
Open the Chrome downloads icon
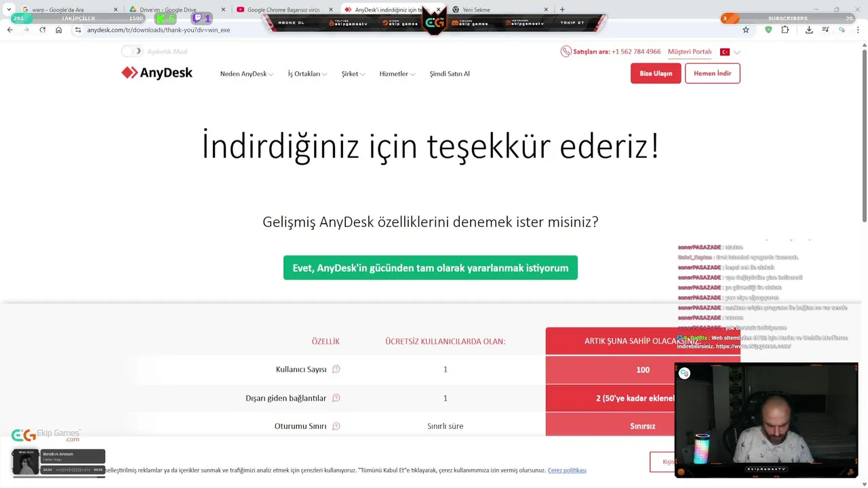[x=809, y=30]
